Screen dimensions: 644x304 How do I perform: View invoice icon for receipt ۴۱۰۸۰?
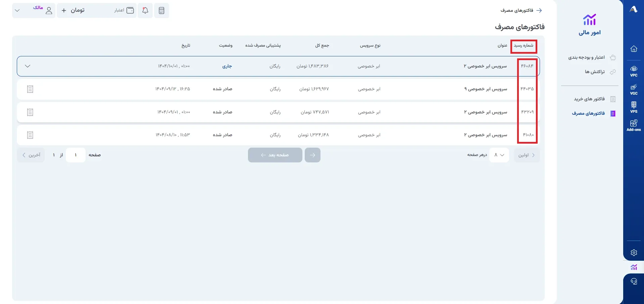[x=30, y=135]
